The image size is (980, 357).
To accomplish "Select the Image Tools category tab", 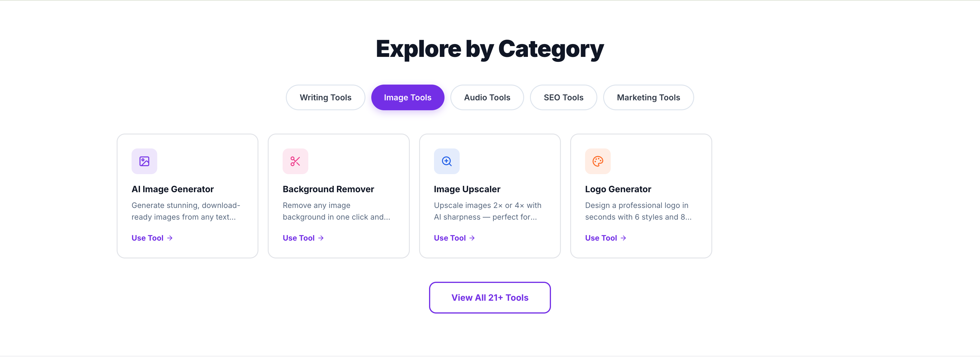I will pyautogui.click(x=407, y=97).
